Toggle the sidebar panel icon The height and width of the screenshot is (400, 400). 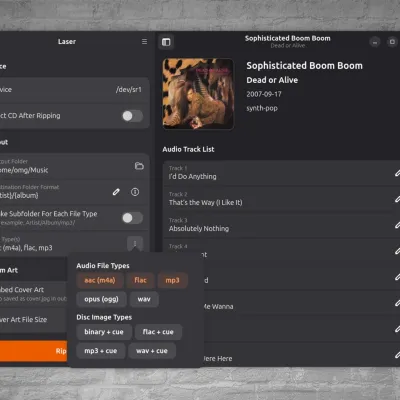pos(166,42)
